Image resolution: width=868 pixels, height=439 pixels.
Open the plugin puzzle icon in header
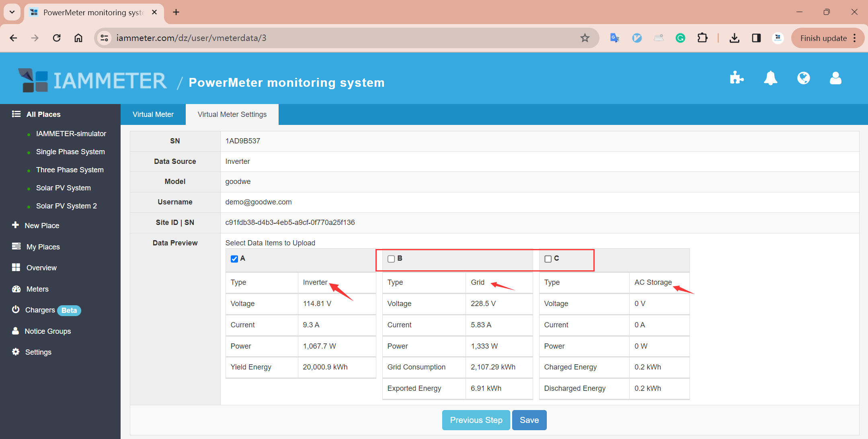(736, 78)
